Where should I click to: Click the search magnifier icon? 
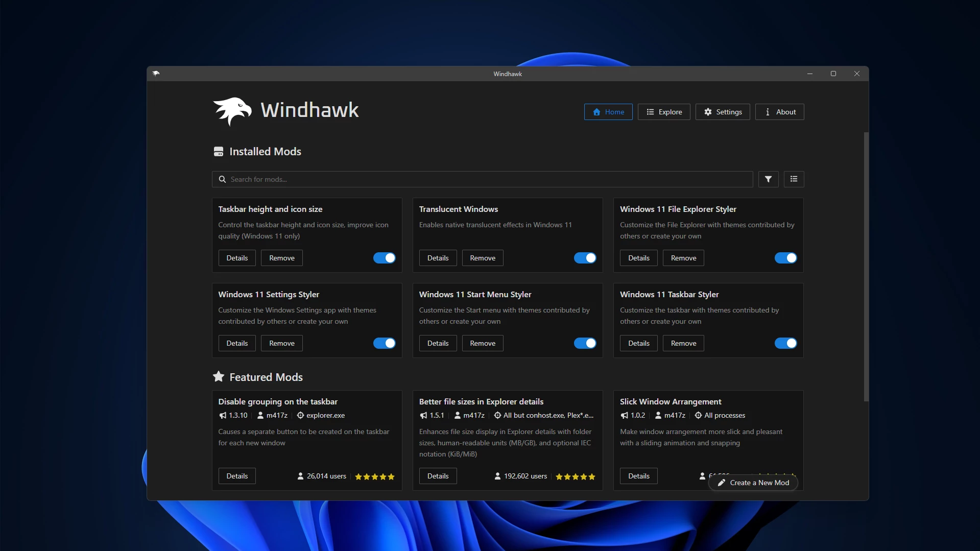pos(222,179)
